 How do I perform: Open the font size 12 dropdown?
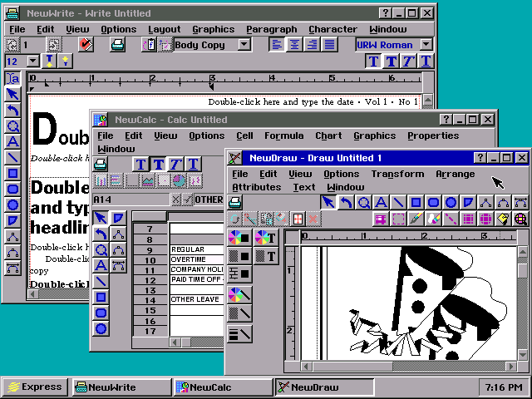[x=33, y=62]
